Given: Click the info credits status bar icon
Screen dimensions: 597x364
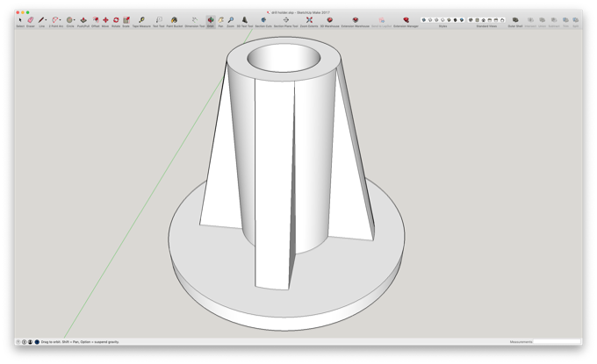Looking at the screenshot, I should (24, 342).
